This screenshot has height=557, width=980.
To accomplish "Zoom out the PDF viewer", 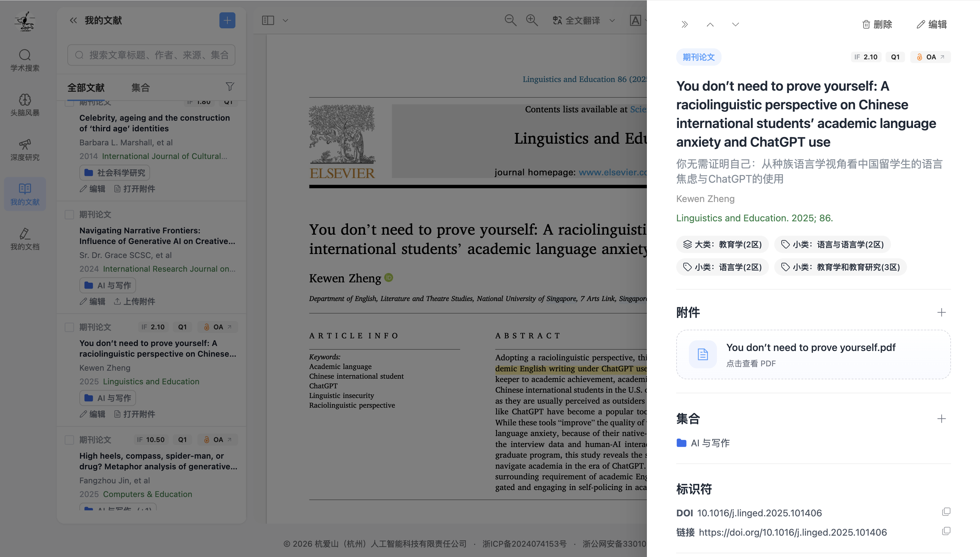I will click(511, 20).
